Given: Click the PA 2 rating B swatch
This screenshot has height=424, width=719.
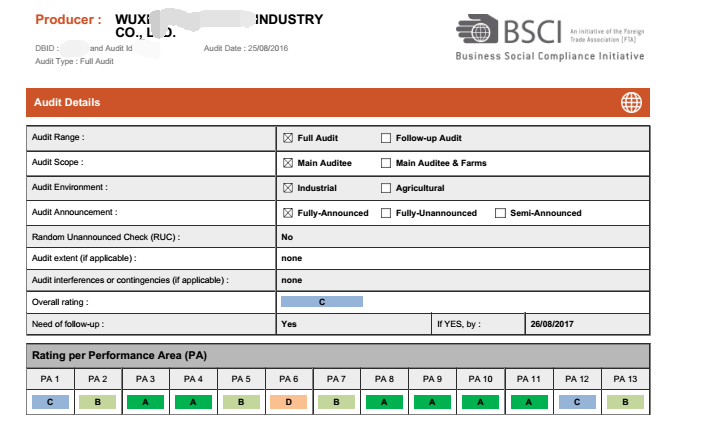Looking at the screenshot, I should pos(98,402).
